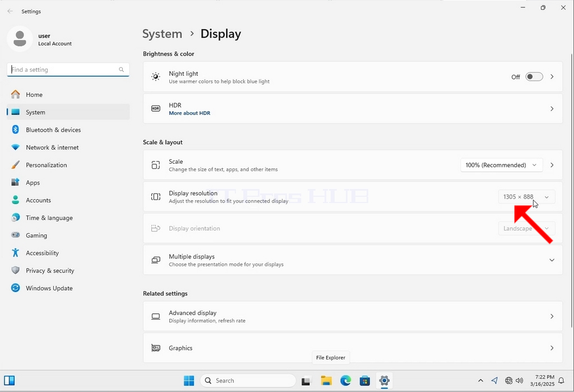Click the Night light sun icon
574x392 pixels.
click(156, 77)
